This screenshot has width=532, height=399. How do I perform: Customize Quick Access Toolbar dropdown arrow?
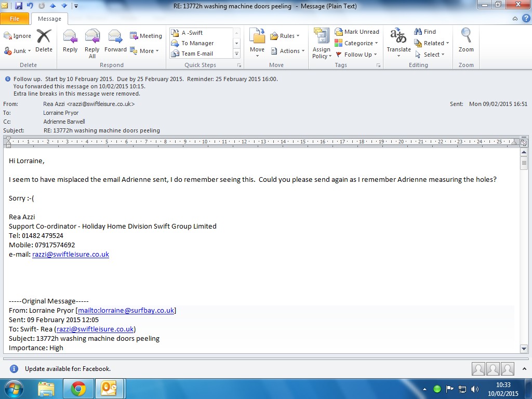[x=76, y=6]
